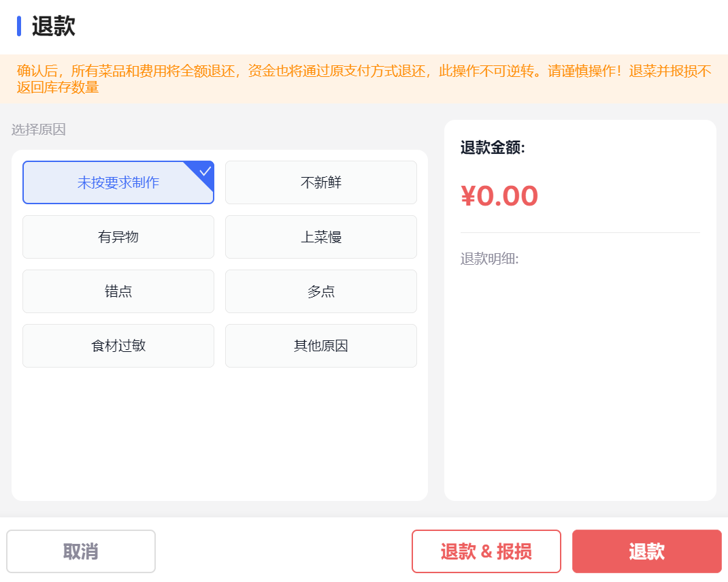This screenshot has height=582, width=728.
Task: Click the orange warning banner text
Action: [x=363, y=79]
